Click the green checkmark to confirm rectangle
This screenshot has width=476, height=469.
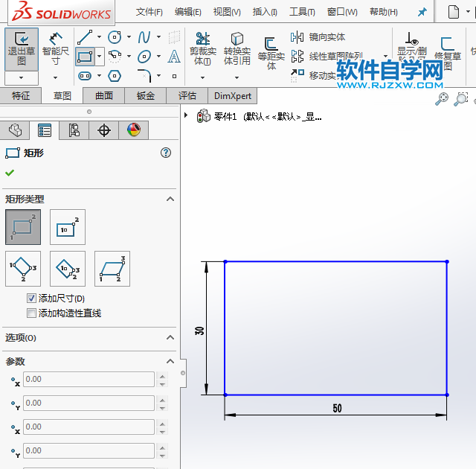coord(10,173)
